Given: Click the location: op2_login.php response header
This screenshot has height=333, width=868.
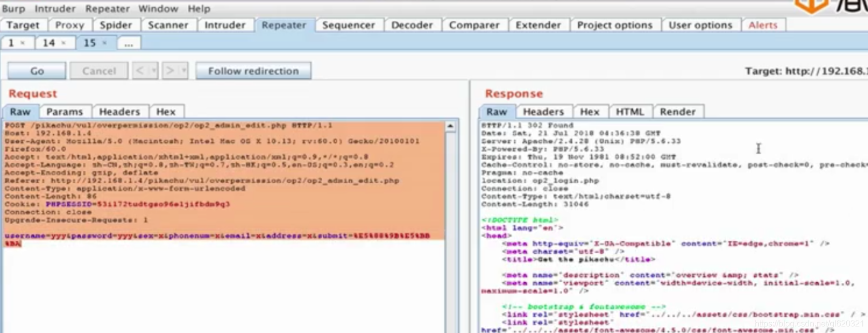Looking at the screenshot, I should [x=540, y=181].
